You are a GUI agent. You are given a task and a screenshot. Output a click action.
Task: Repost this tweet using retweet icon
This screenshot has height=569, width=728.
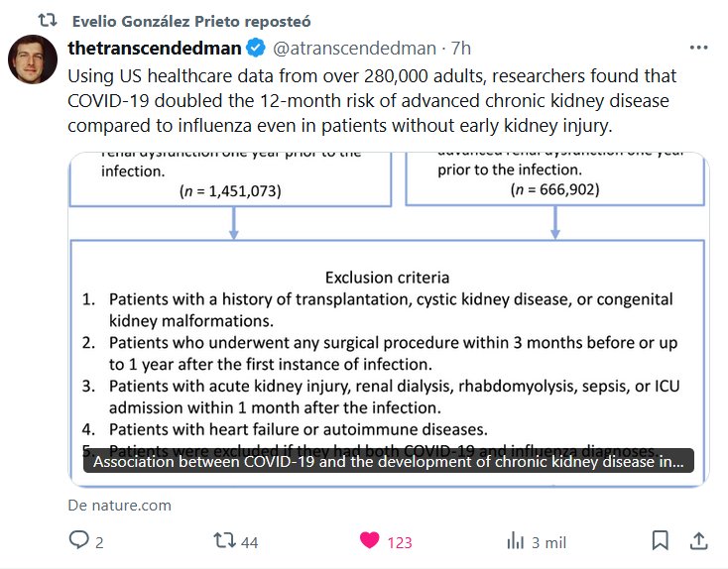pos(225,541)
